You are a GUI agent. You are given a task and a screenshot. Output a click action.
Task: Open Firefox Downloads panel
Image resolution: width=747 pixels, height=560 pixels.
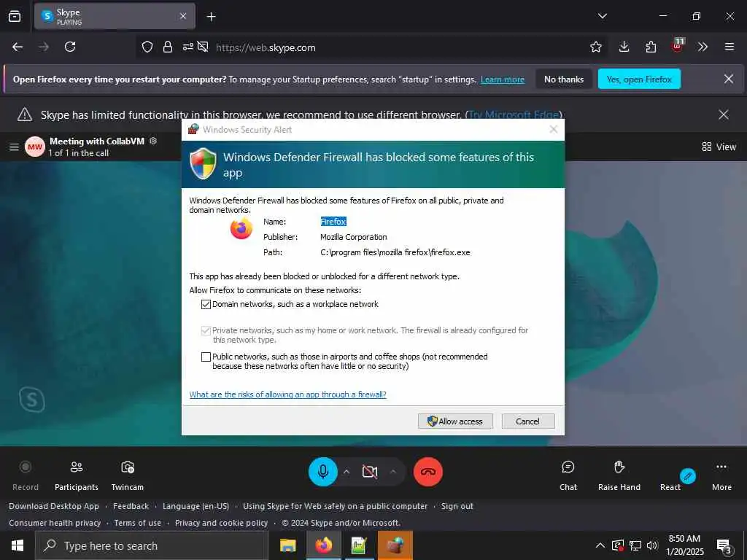coord(624,47)
